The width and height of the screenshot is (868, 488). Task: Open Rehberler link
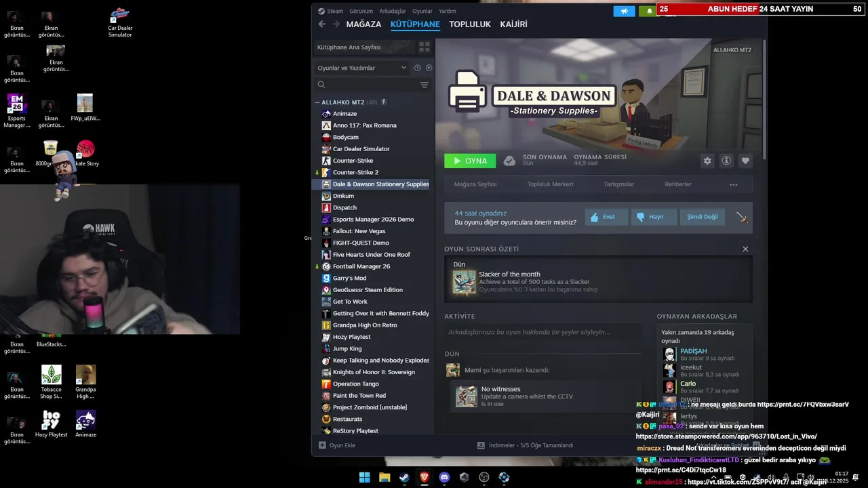[x=678, y=184]
